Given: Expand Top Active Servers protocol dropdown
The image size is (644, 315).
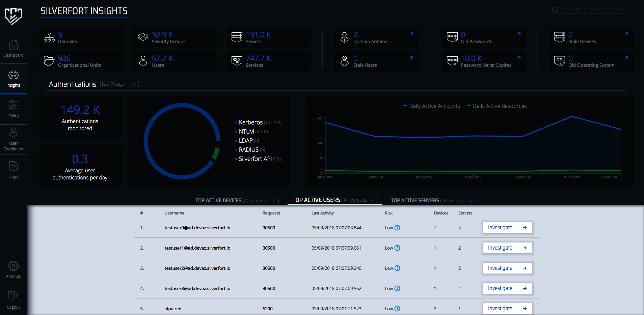Looking at the screenshot, I should coord(471,201).
